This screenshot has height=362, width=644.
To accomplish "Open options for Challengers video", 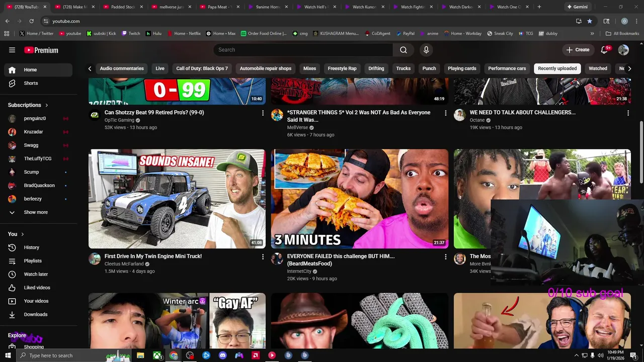I will click(x=628, y=113).
